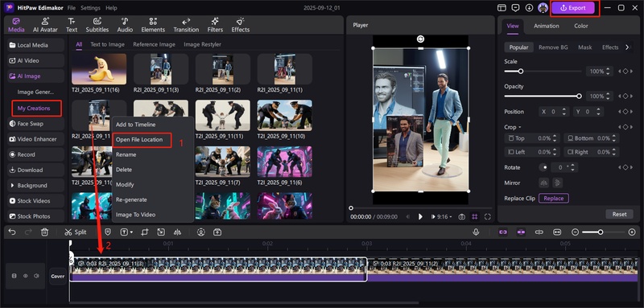
Task: Select the crop tool in timeline toolbar
Action: pyautogui.click(x=145, y=232)
